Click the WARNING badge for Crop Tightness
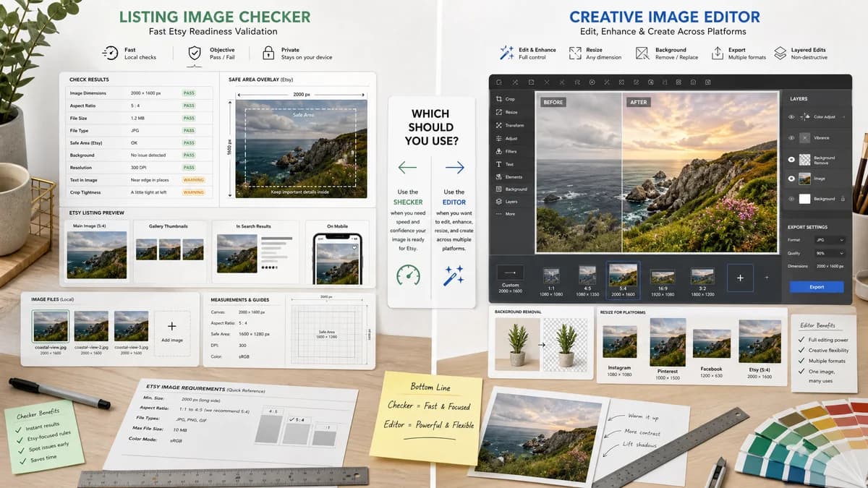868x488 pixels. pos(193,192)
